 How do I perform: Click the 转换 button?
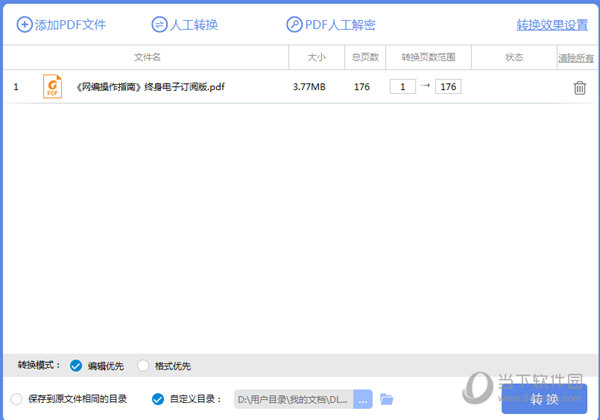544,399
